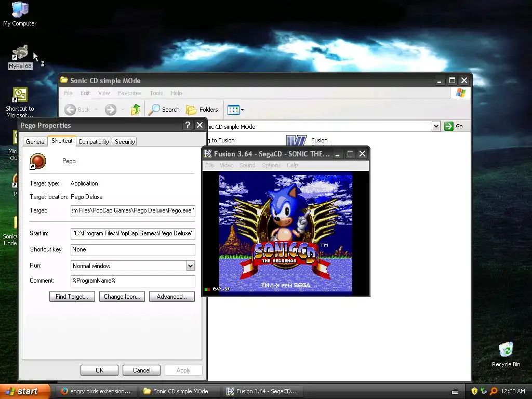Cancel the Pego Properties dialog

[x=141, y=370]
